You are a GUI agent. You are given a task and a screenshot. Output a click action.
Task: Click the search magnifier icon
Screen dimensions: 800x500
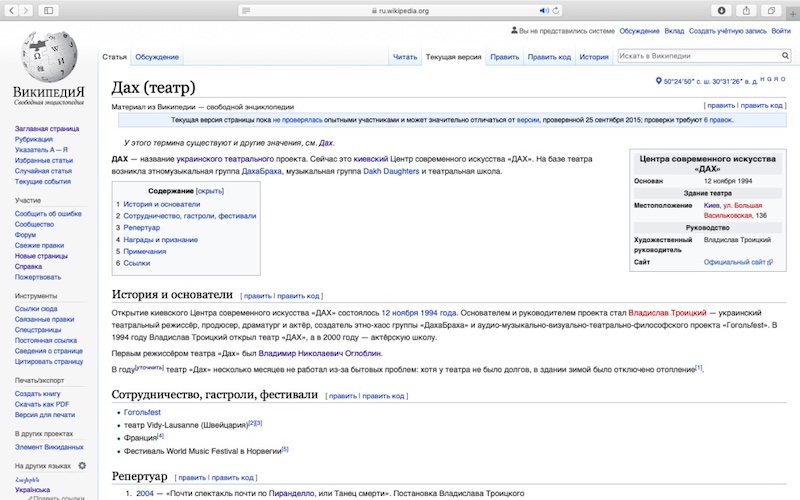pos(785,56)
